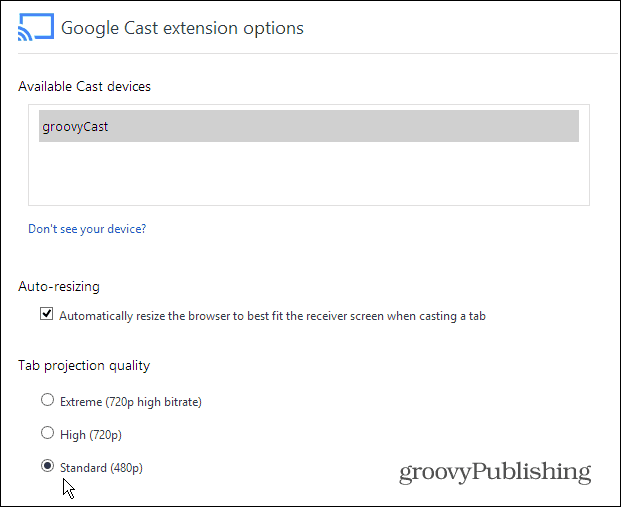621x507 pixels.
Task: Click the empty area below groovyCast in device list
Action: [309, 173]
